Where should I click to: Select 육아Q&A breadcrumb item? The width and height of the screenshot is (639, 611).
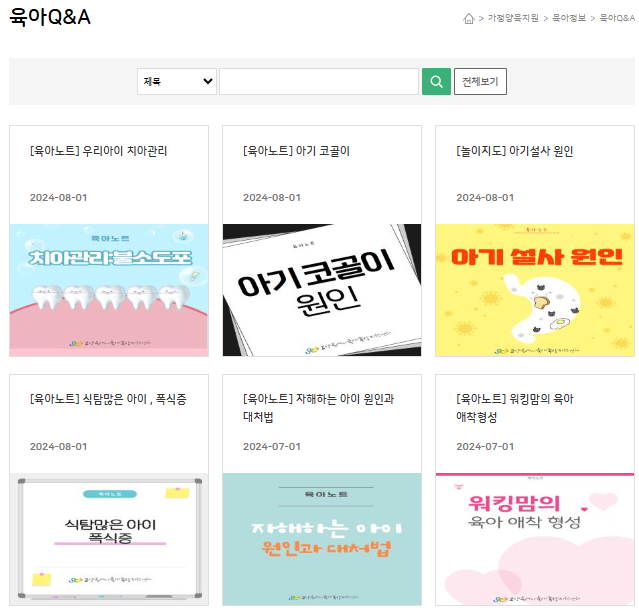[617, 18]
